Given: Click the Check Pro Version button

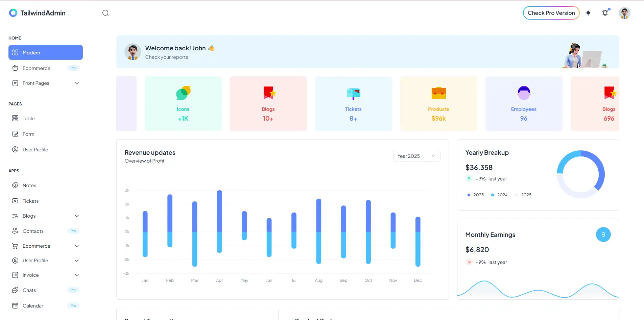Looking at the screenshot, I should (x=551, y=13).
